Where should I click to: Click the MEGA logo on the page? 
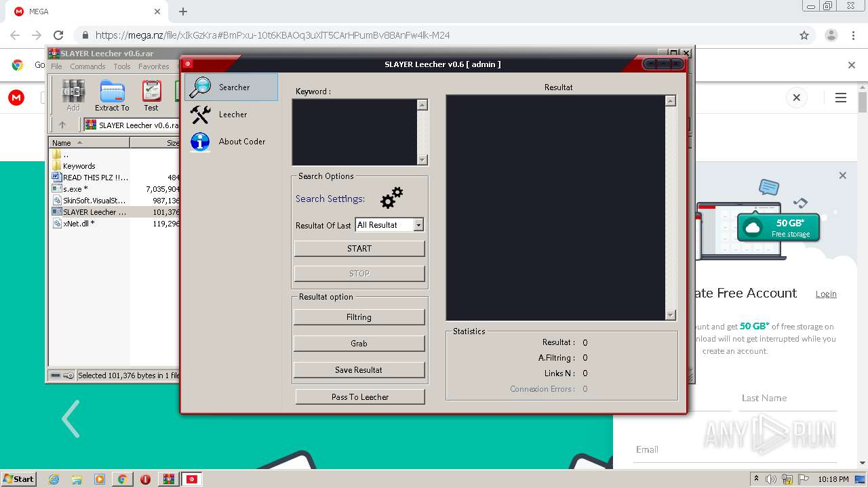[x=16, y=98]
